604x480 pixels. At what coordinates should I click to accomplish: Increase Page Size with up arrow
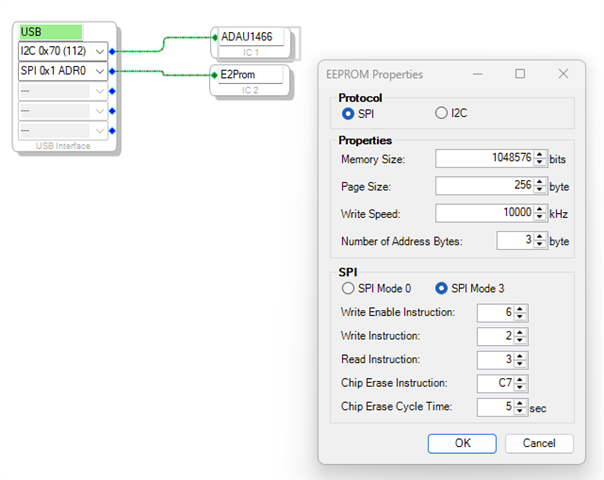[540, 182]
